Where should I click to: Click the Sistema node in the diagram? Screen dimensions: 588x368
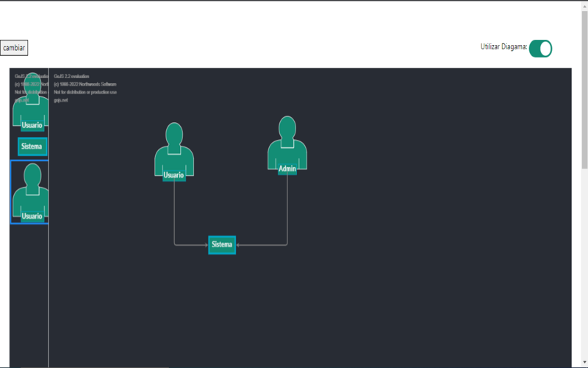(x=222, y=244)
